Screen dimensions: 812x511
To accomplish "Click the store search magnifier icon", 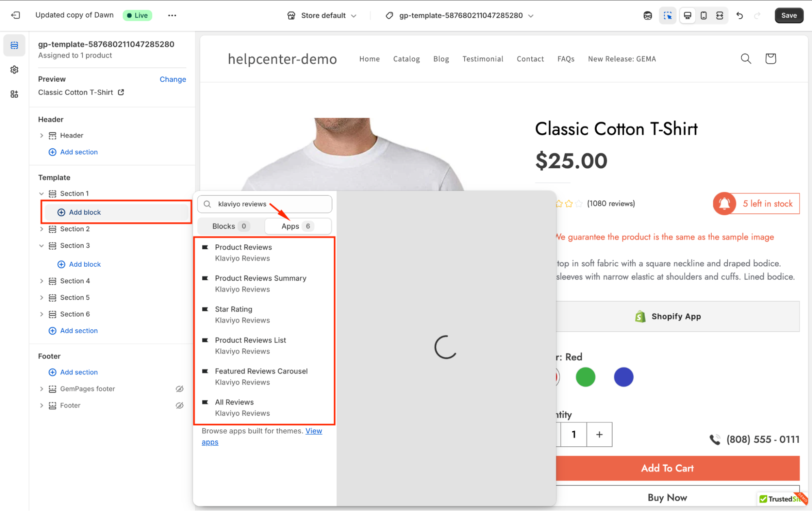I will tap(746, 59).
